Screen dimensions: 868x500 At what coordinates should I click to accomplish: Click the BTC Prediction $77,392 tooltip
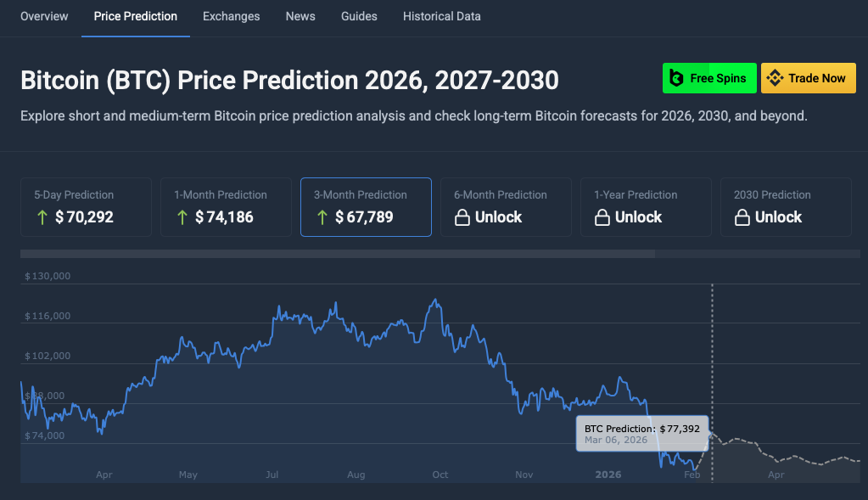[641, 434]
